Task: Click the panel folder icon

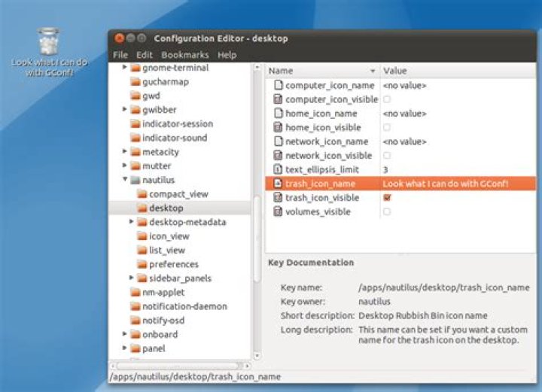Action: [x=135, y=348]
